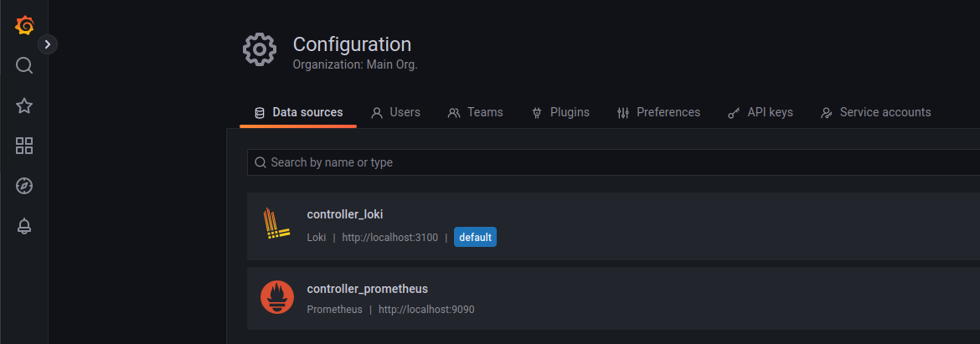The height and width of the screenshot is (344, 980).
Task: Expand the sidebar with chevron arrow
Action: coord(48,44)
